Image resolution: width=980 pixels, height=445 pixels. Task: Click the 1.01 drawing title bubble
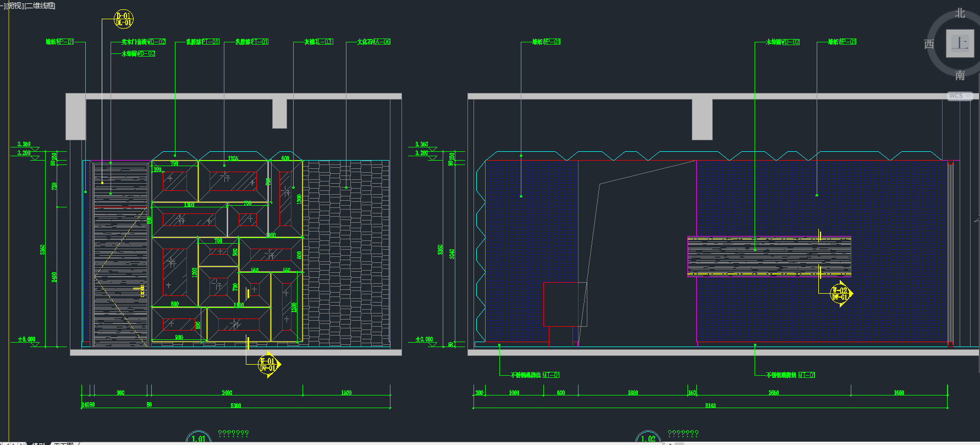[199, 438]
